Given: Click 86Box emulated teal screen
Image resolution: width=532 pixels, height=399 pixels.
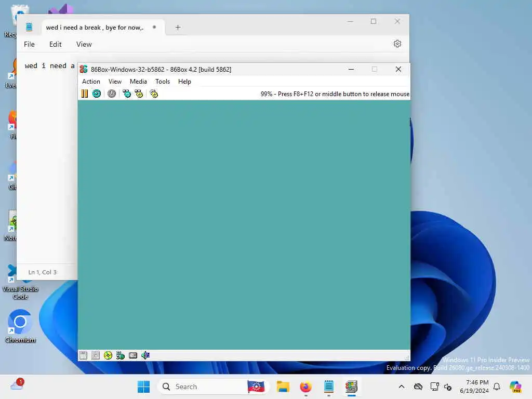Looking at the screenshot, I should tap(244, 224).
